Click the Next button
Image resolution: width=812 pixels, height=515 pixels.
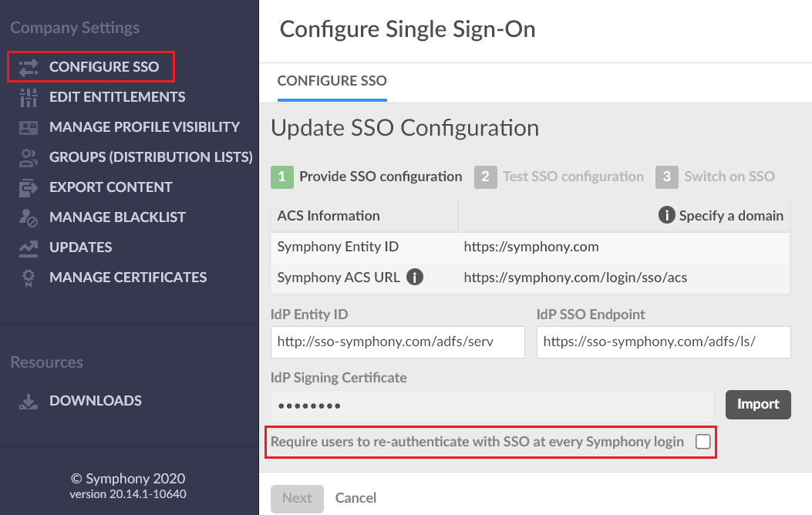point(297,498)
